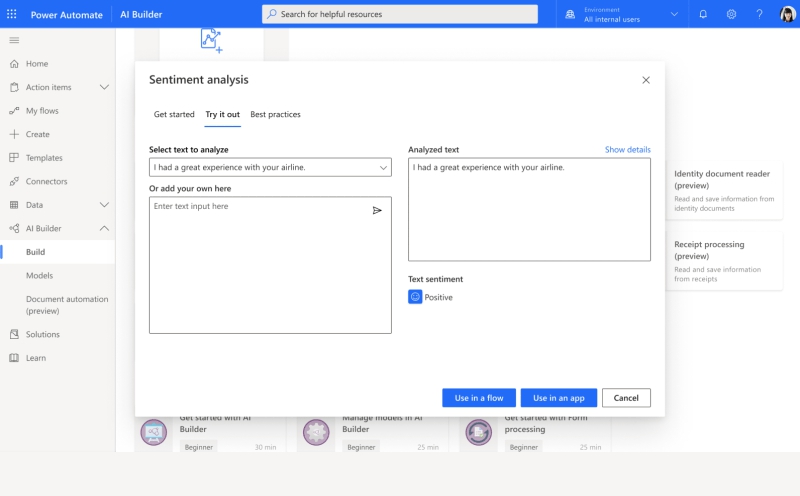Click the Create plus icon
Screen dimensions: 800x496
pyautogui.click(x=14, y=134)
